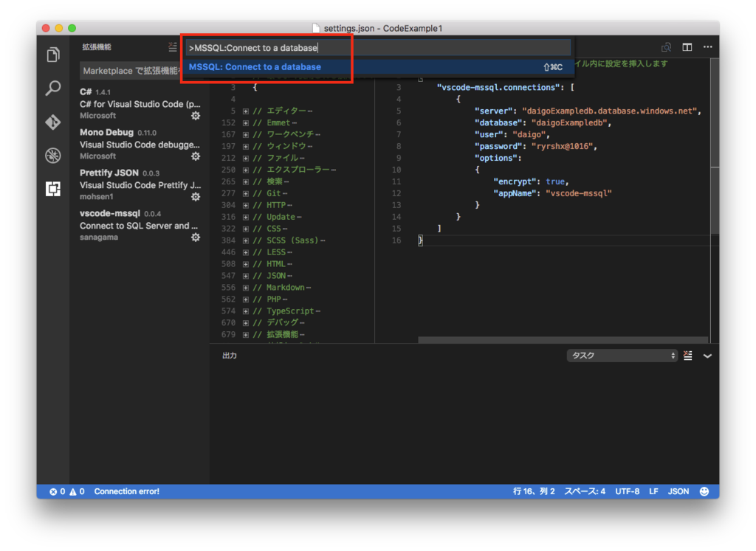Expand the デバッグ settings section
This screenshot has width=756, height=551.
coord(246,322)
